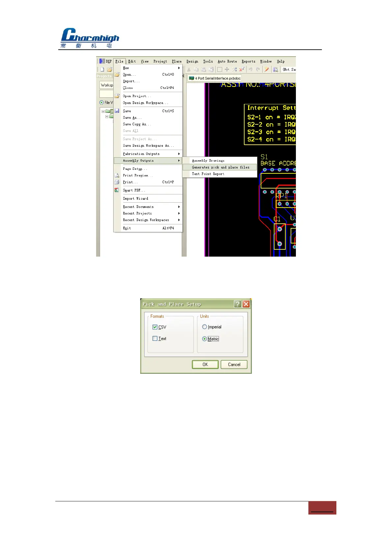Close the Pick and Place Setup dialog
392x554 pixels.
pyautogui.click(x=246, y=304)
